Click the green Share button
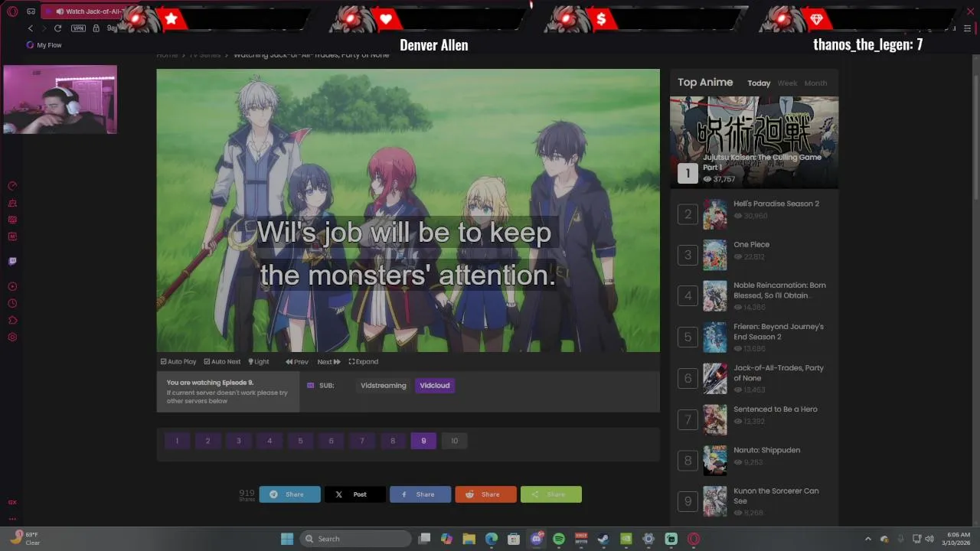 tap(551, 494)
